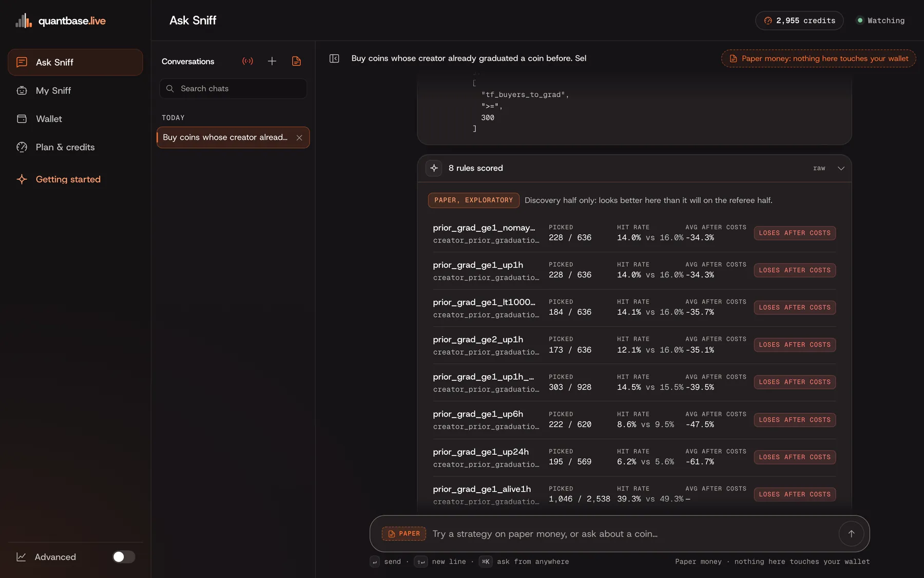Click LOSES AFTER COSTS badge for prior_grad_ge1_up1h
924x578 pixels.
point(795,270)
